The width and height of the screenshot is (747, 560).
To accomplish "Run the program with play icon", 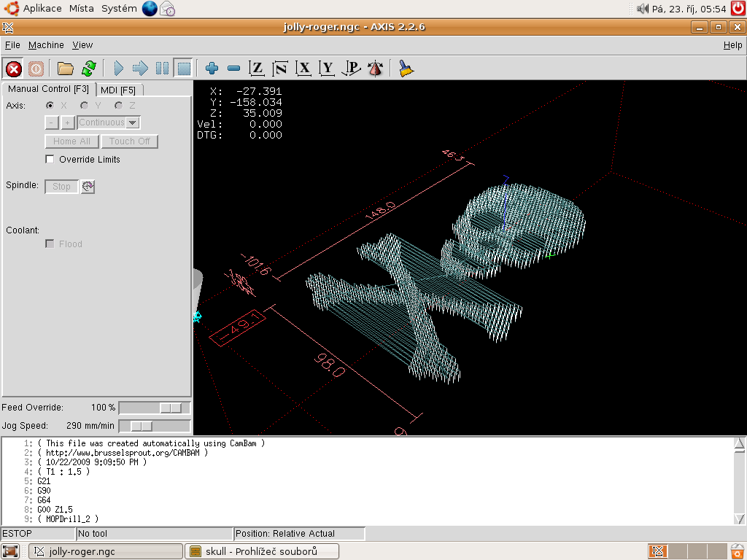I will pos(119,69).
